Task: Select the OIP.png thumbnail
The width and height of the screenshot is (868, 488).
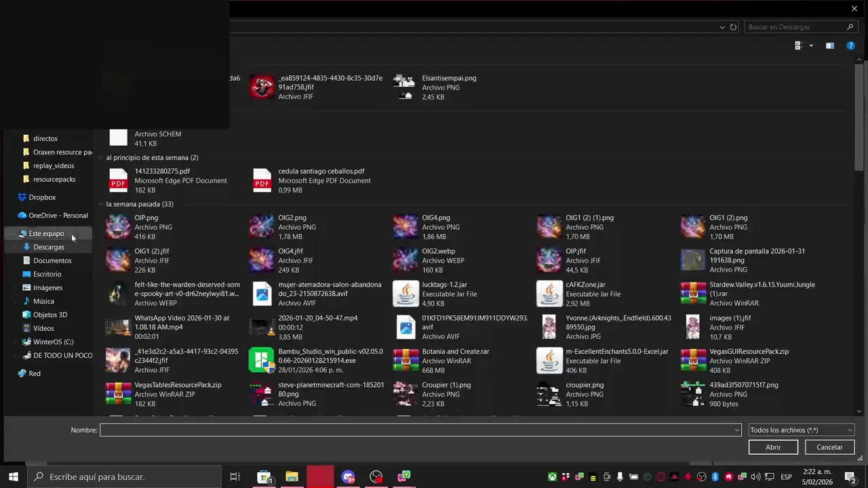Action: (x=118, y=227)
